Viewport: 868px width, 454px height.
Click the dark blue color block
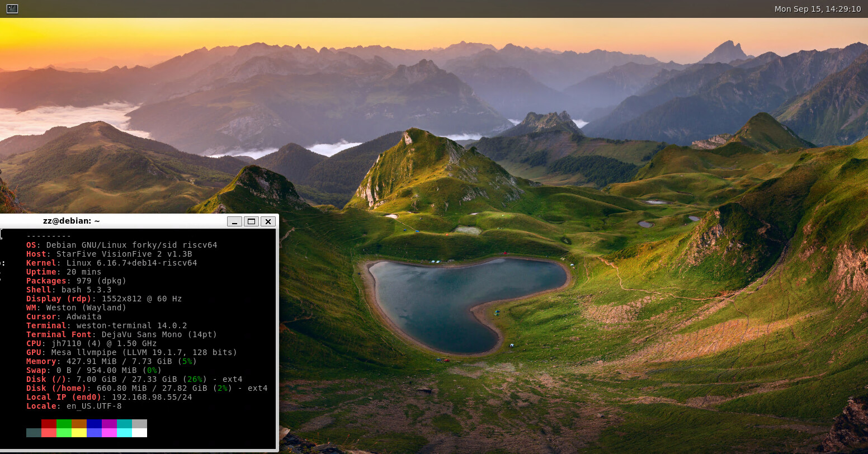point(94,424)
